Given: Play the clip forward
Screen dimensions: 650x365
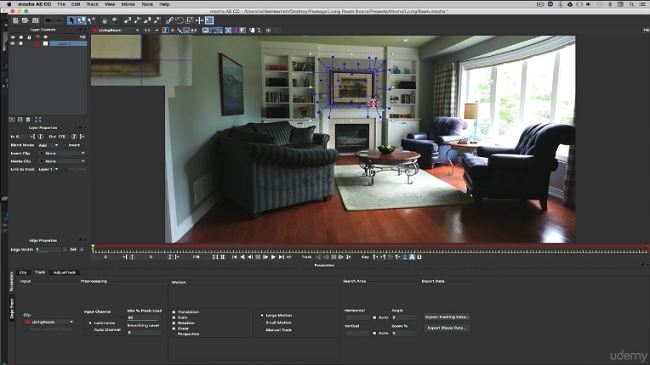Looking at the screenshot, I should click(273, 257).
